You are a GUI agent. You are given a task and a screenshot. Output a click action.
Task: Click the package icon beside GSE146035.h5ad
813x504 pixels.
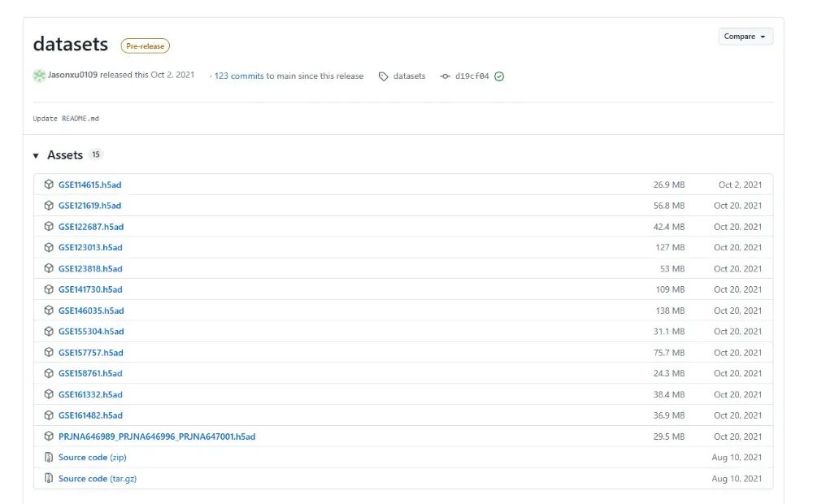(x=49, y=310)
